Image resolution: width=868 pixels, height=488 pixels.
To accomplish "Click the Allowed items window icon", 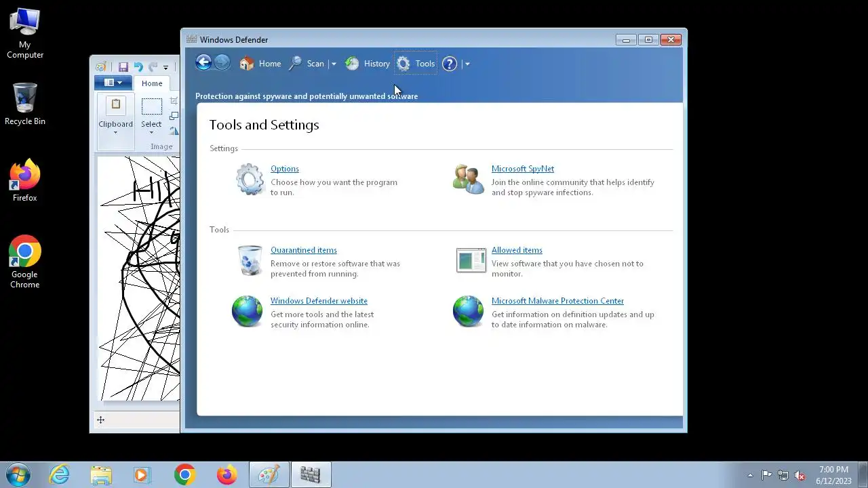I will coord(471,260).
